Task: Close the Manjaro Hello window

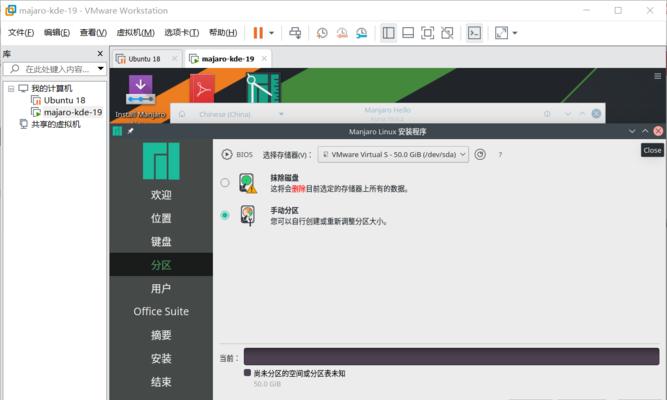Action: click(x=596, y=114)
